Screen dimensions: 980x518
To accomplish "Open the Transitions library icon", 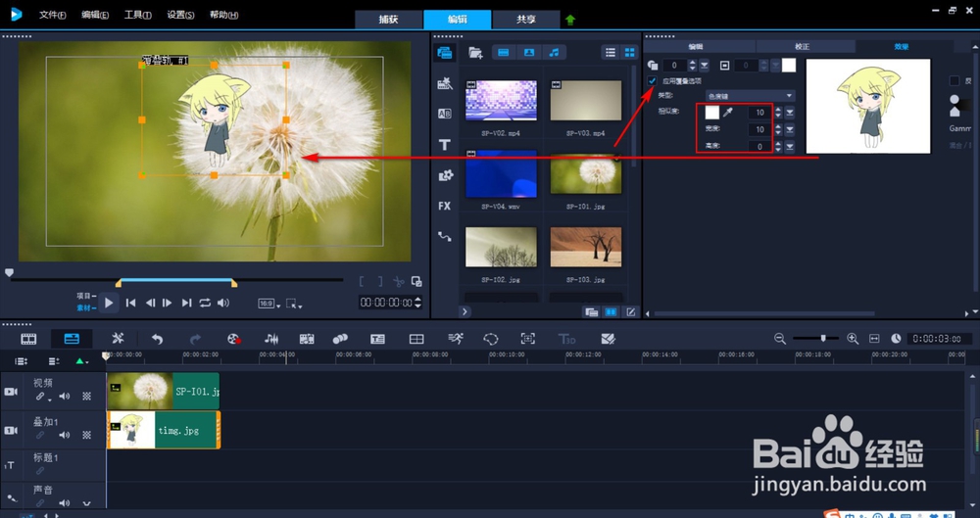I will click(x=445, y=114).
